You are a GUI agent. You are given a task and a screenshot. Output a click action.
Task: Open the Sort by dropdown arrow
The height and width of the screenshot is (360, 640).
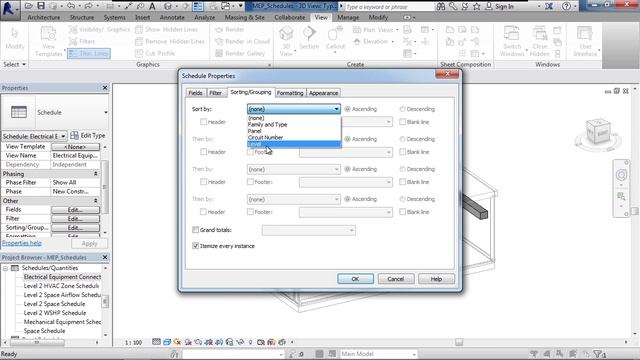coord(336,109)
